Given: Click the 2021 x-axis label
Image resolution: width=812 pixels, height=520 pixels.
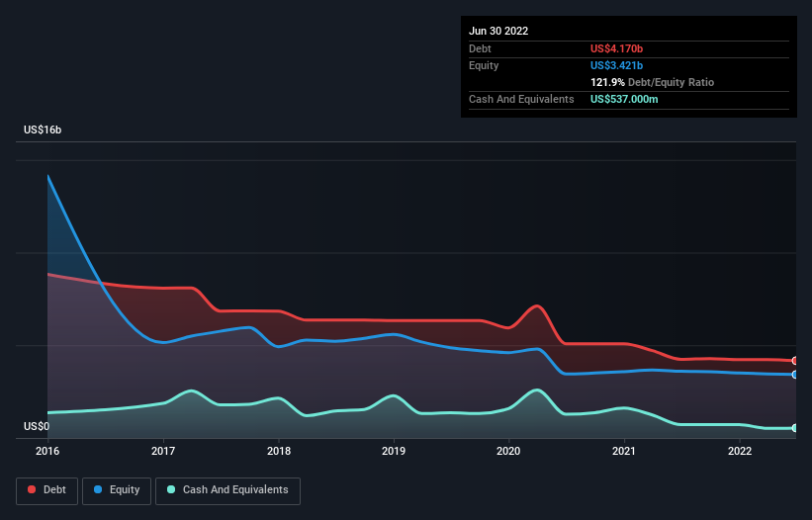Looking at the screenshot, I should [x=624, y=451].
